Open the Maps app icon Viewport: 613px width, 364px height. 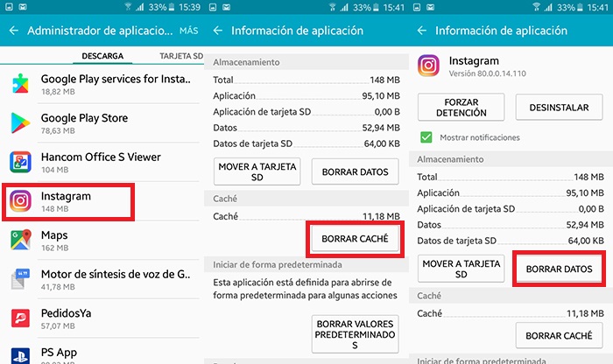pos(20,240)
